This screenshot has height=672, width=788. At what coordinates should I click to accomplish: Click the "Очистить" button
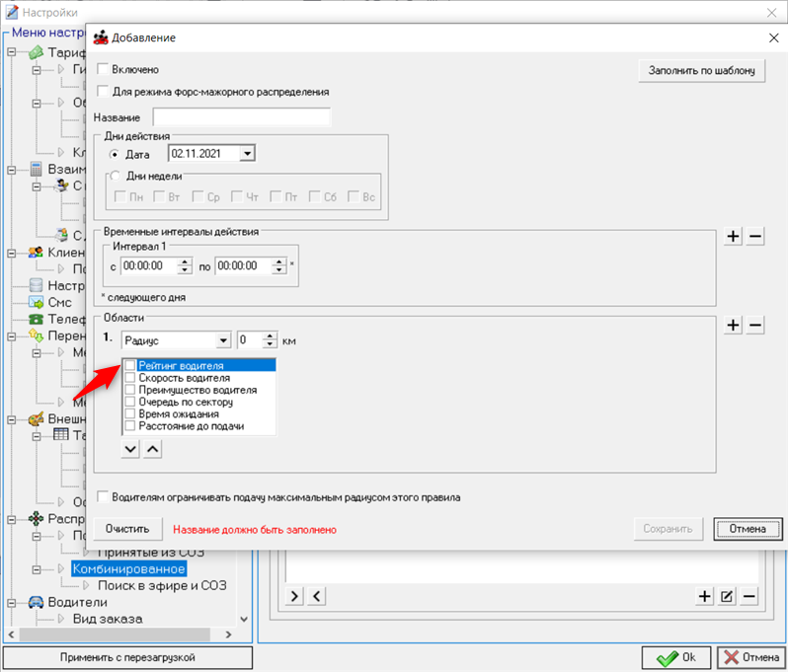click(127, 529)
